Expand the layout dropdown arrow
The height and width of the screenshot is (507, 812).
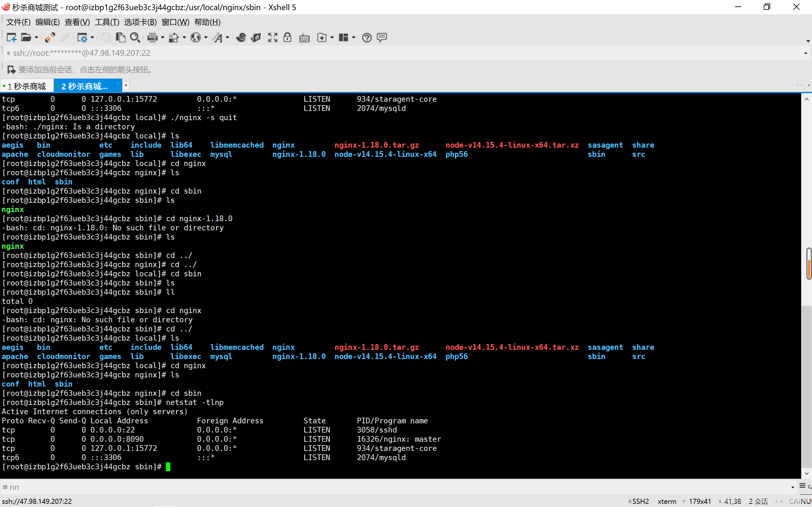click(354, 38)
